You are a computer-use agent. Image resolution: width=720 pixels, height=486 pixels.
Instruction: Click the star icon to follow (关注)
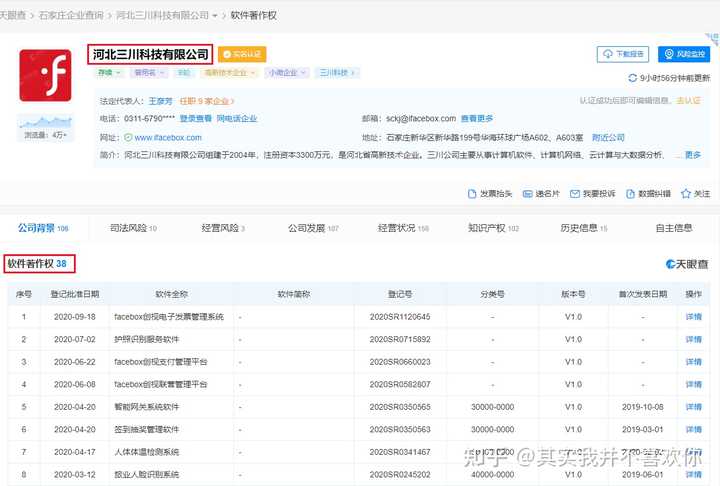point(686,194)
